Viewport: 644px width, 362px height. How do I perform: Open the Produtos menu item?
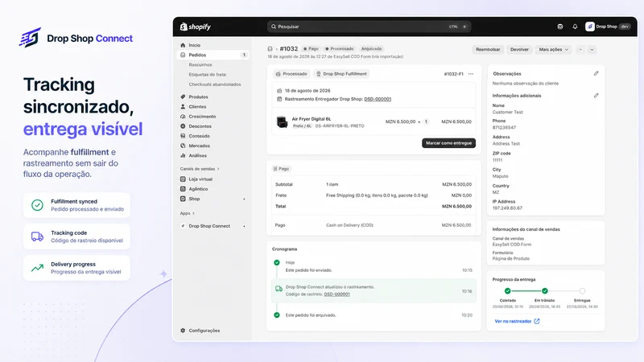coord(198,97)
